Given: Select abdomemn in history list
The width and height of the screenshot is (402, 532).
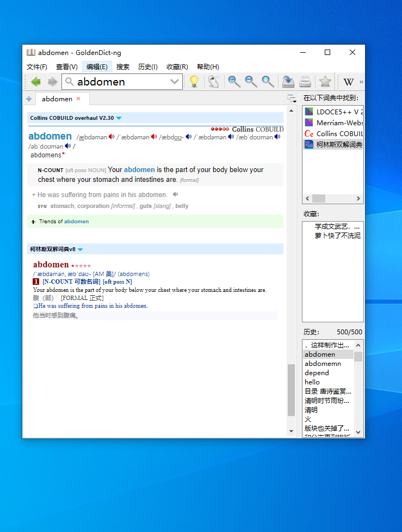Looking at the screenshot, I should (323, 364).
